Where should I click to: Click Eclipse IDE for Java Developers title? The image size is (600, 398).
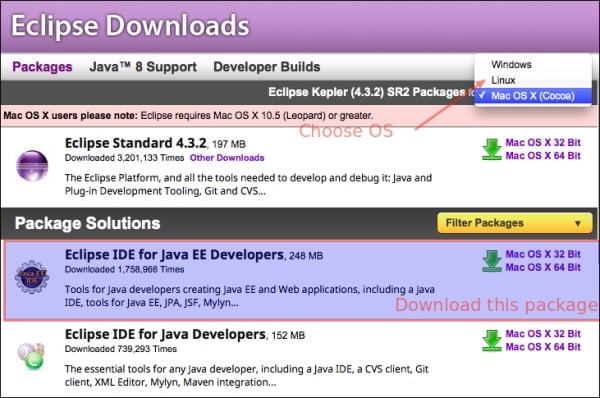165,334
